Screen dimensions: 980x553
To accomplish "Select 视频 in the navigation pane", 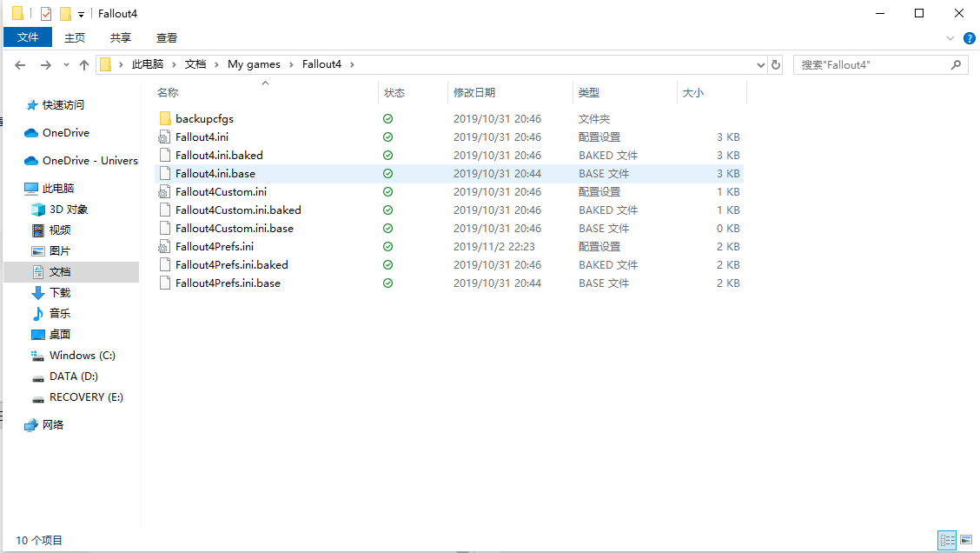I will [60, 230].
